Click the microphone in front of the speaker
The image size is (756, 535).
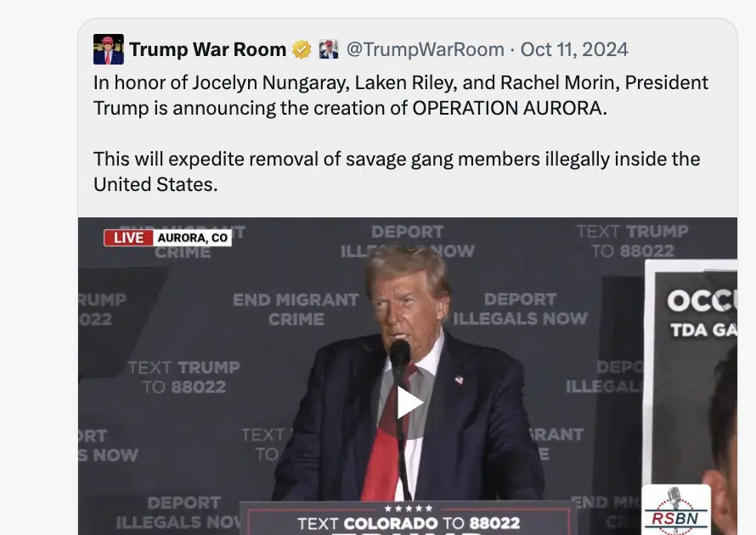pos(400,356)
